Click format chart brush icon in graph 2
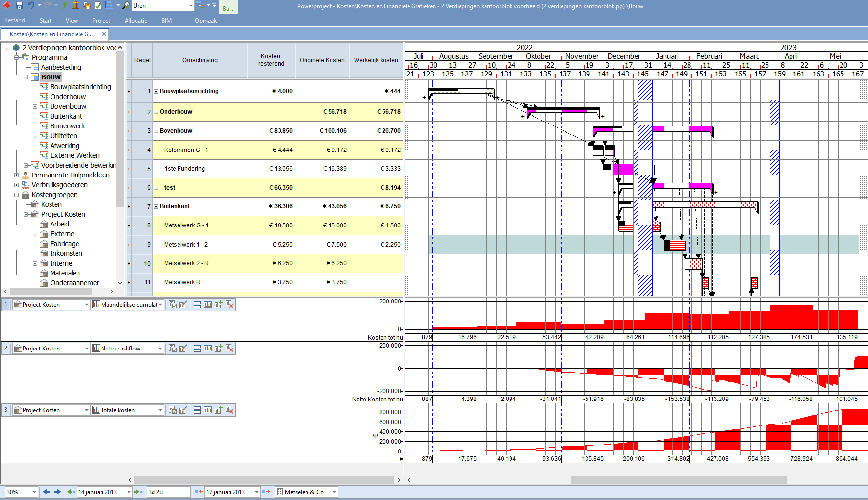 183,348
